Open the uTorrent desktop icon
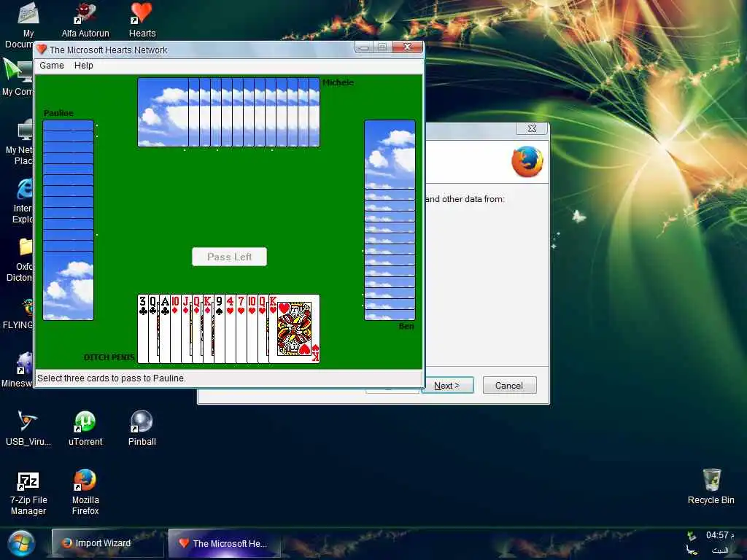The height and width of the screenshot is (560, 747). tap(85, 428)
